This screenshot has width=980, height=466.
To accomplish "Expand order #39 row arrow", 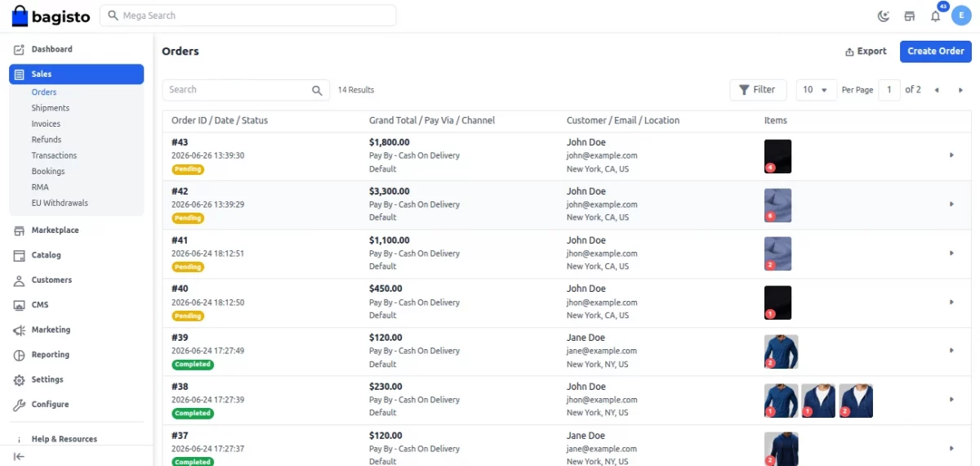I will 951,351.
